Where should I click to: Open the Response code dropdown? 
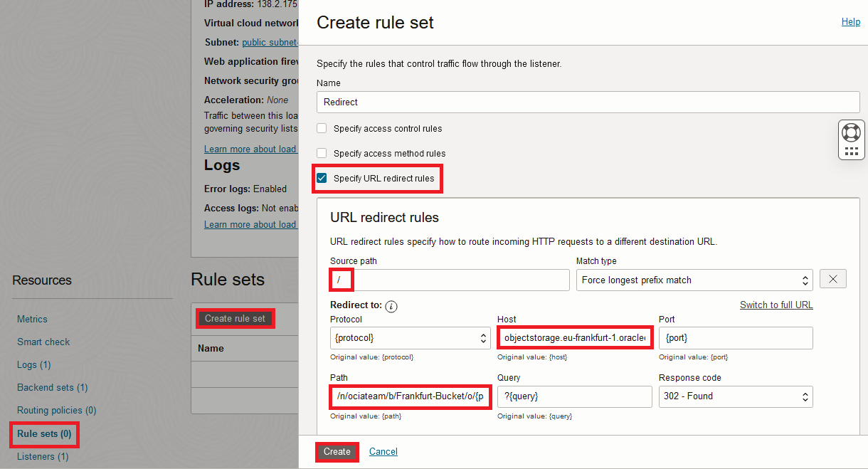[736, 396]
